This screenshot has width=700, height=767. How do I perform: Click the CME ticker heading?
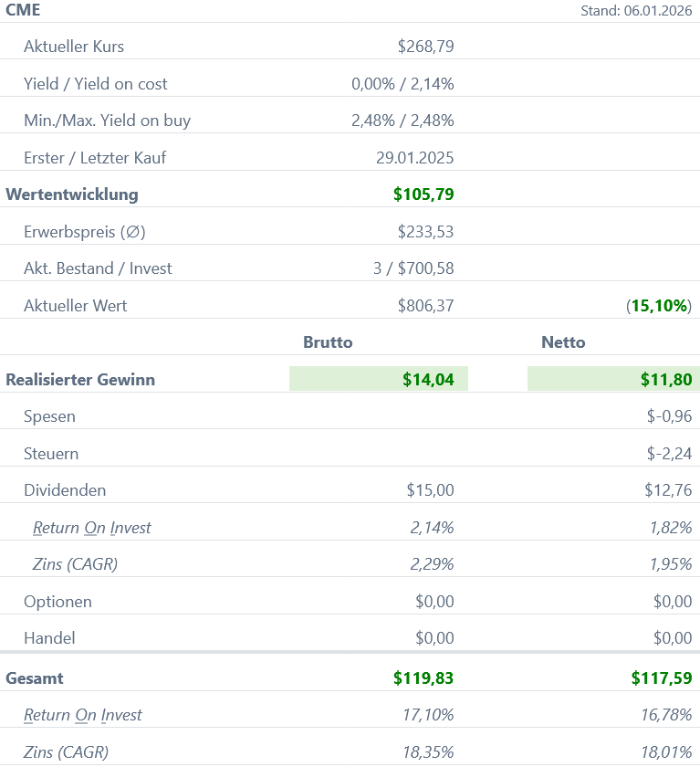(x=24, y=11)
